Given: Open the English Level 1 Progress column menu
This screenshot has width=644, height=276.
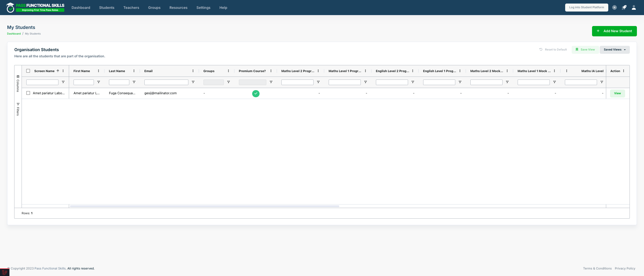Looking at the screenshot, I should click(460, 71).
